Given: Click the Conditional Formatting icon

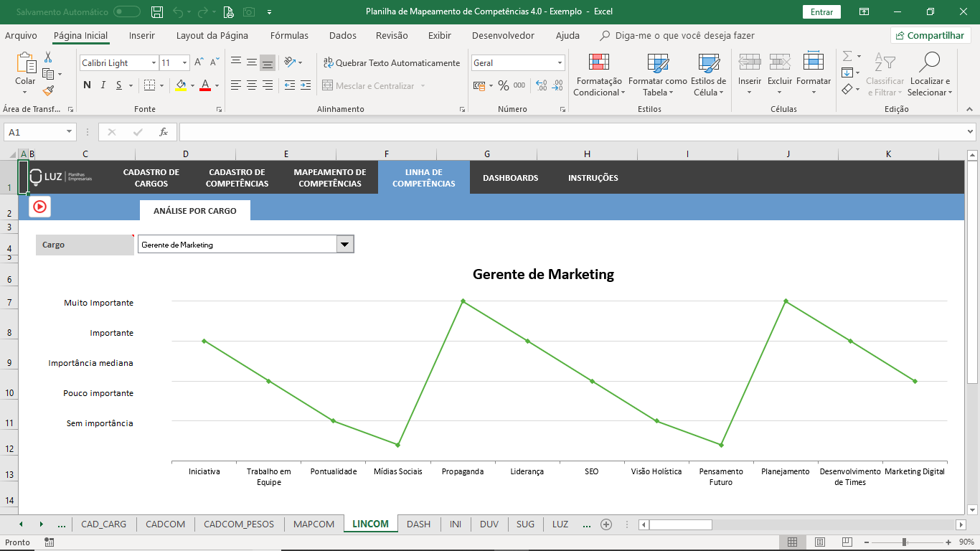Looking at the screenshot, I should click(x=599, y=63).
